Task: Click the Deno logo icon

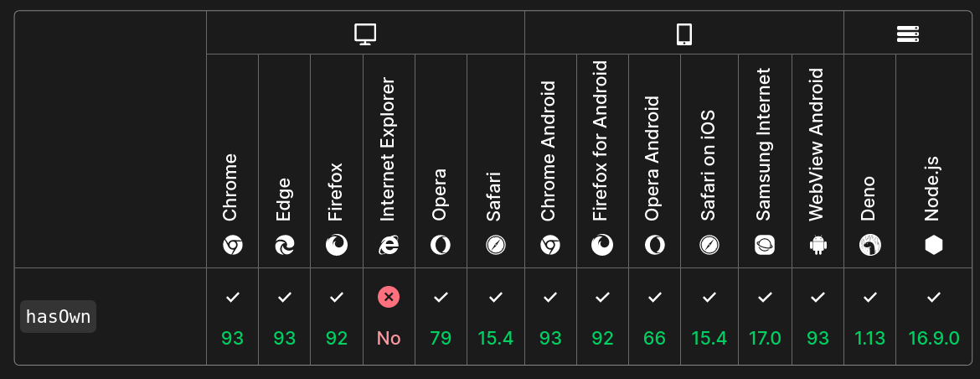Action: point(869,245)
